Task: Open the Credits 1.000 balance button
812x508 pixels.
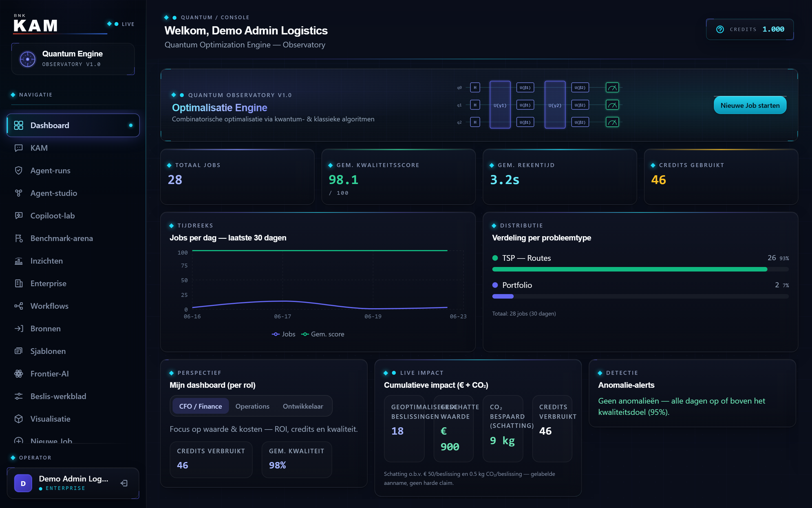Action: click(750, 29)
